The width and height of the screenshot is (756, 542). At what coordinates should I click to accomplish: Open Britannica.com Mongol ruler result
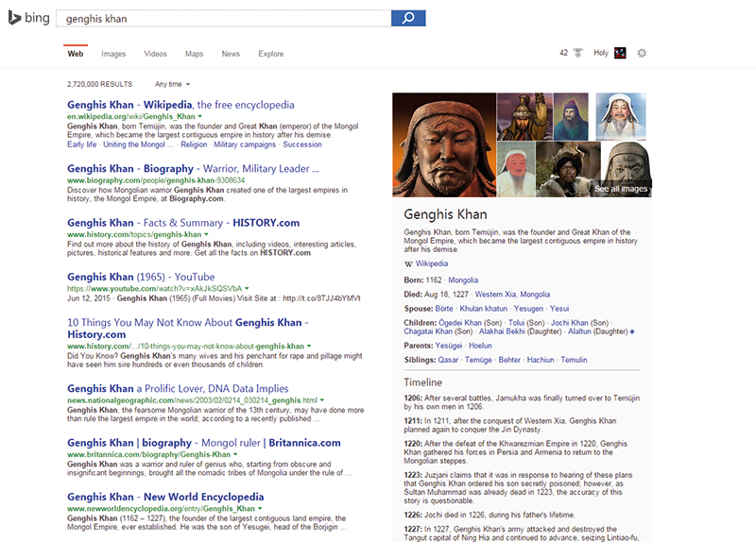pos(204,443)
